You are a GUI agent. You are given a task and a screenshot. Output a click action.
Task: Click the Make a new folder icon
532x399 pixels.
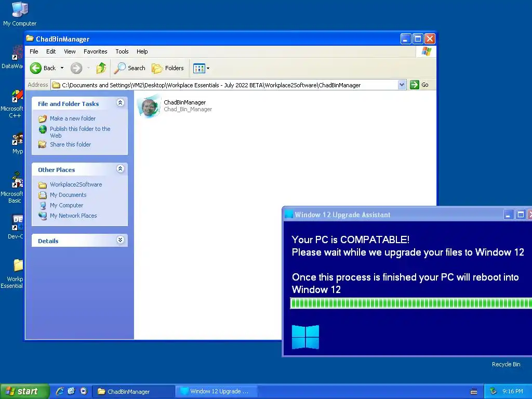click(x=43, y=119)
